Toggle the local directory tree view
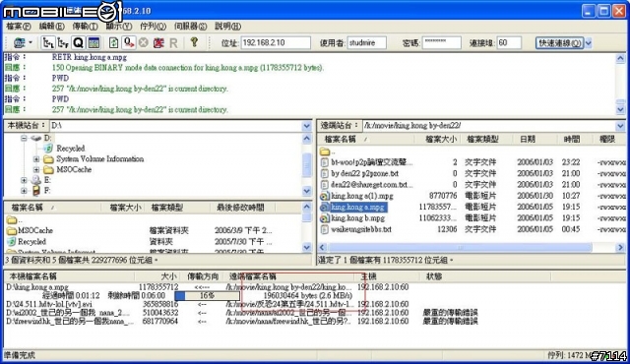The width and height of the screenshot is (630, 364). point(48,42)
